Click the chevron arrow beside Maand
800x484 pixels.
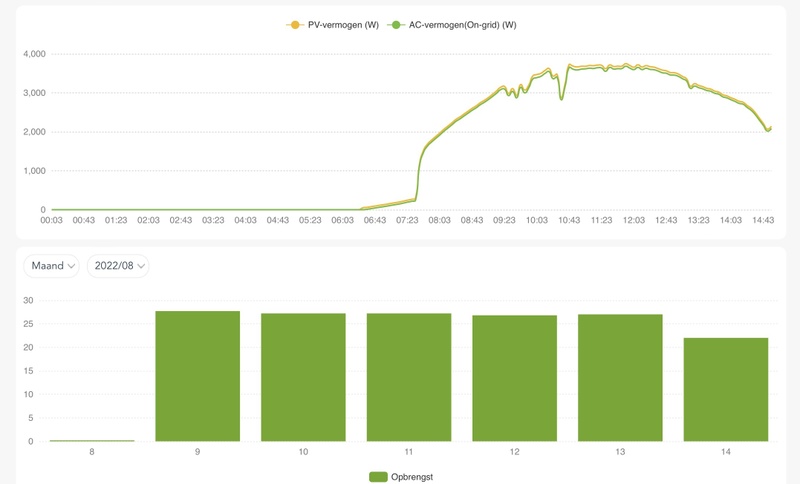[72, 266]
